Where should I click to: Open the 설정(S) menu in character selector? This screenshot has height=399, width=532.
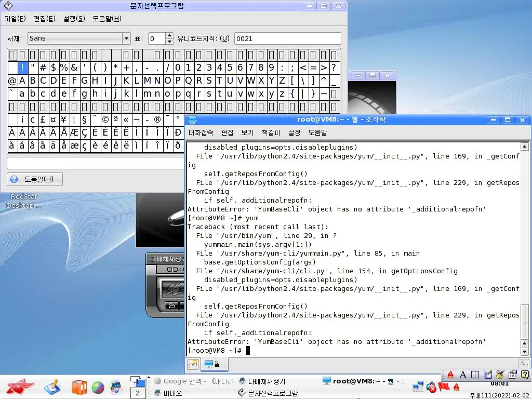coord(74,19)
